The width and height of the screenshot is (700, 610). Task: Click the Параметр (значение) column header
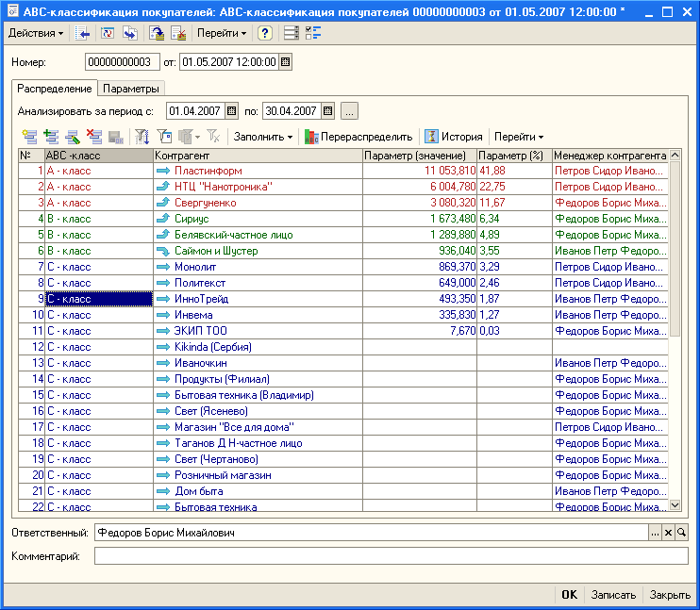coord(420,156)
